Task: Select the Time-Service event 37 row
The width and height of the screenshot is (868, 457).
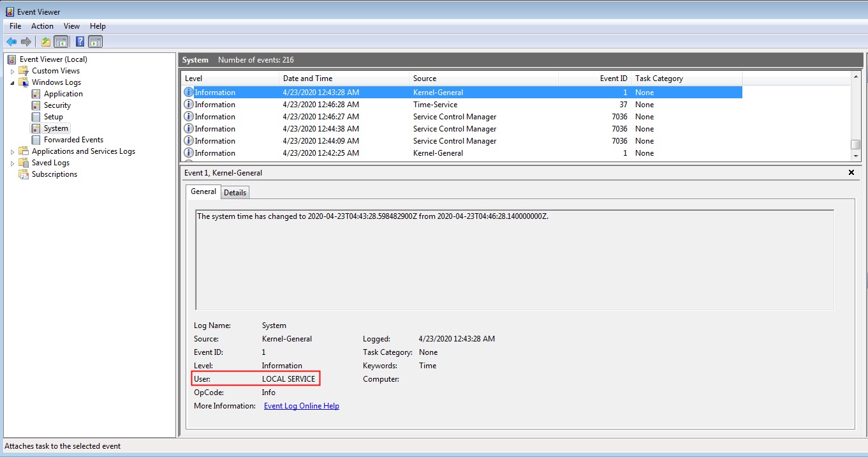Action: (462, 105)
